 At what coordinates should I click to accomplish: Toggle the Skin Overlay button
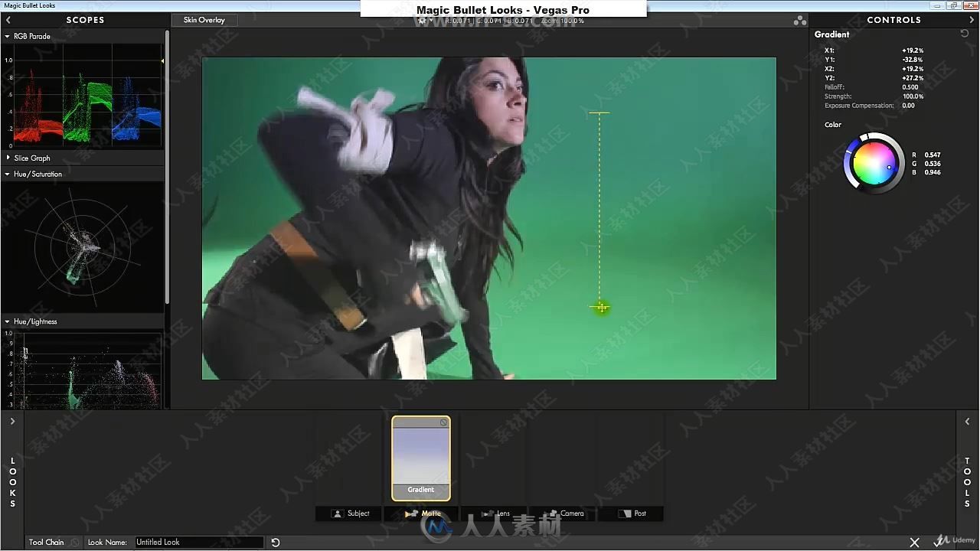(204, 20)
